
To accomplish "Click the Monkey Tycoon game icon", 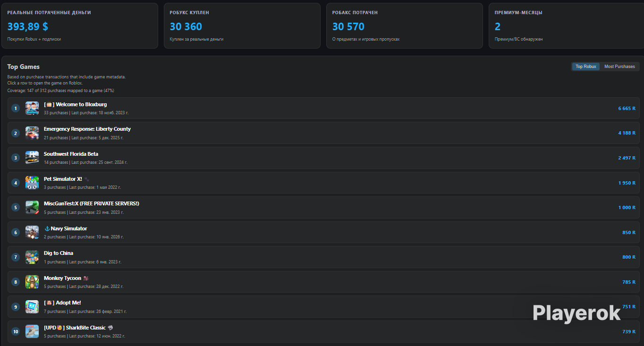I will point(32,282).
